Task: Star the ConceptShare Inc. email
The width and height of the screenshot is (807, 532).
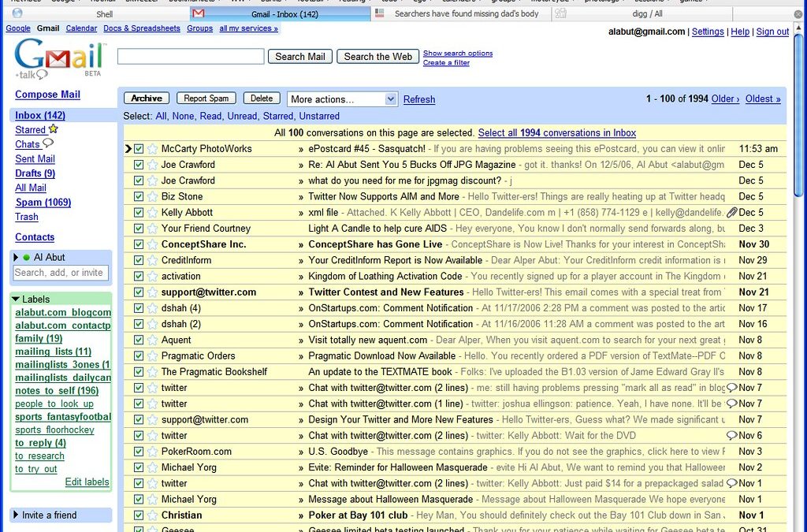Action: (x=152, y=245)
